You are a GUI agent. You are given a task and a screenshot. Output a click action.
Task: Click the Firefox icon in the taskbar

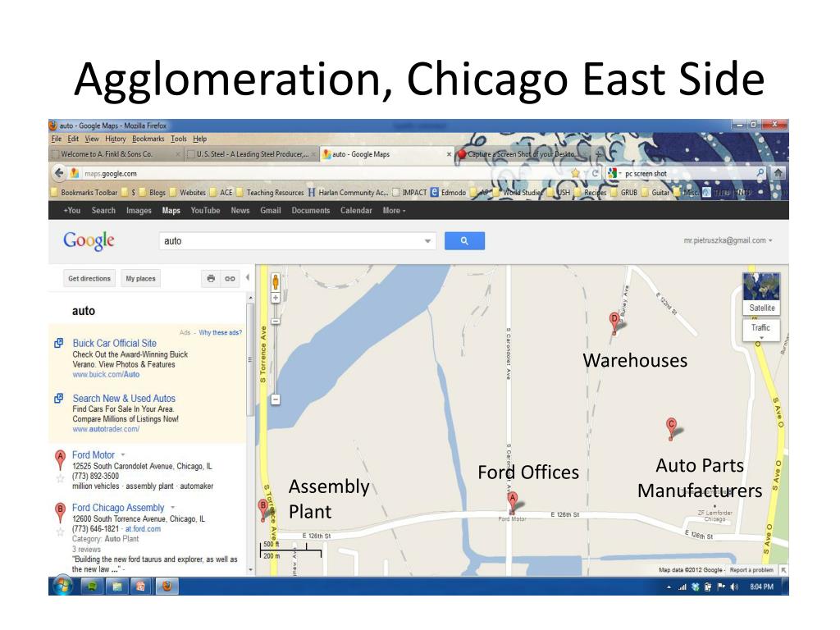click(167, 586)
